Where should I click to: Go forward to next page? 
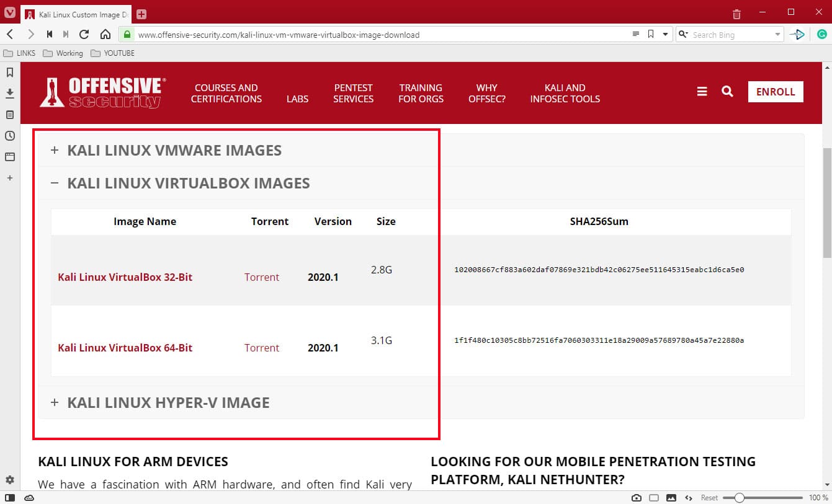tap(30, 34)
